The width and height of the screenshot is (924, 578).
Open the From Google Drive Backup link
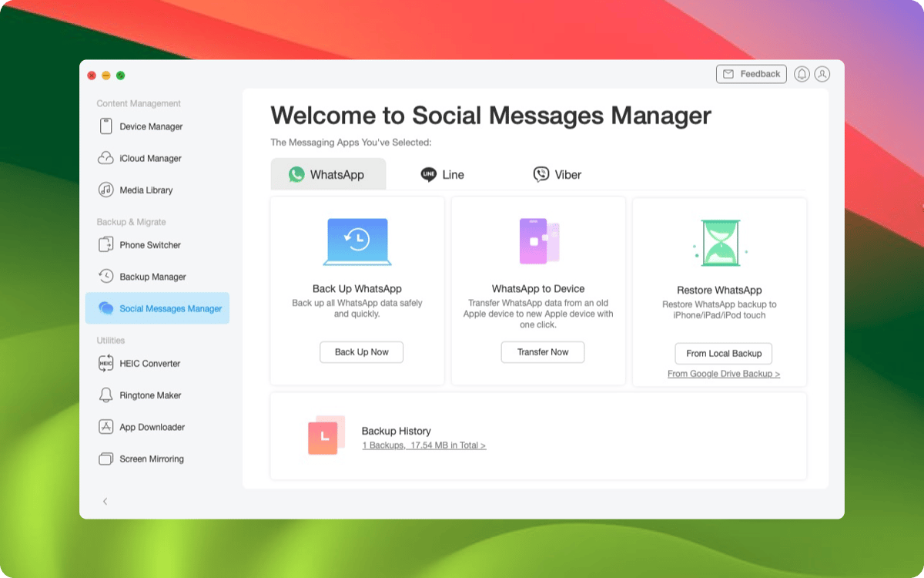[723, 374]
